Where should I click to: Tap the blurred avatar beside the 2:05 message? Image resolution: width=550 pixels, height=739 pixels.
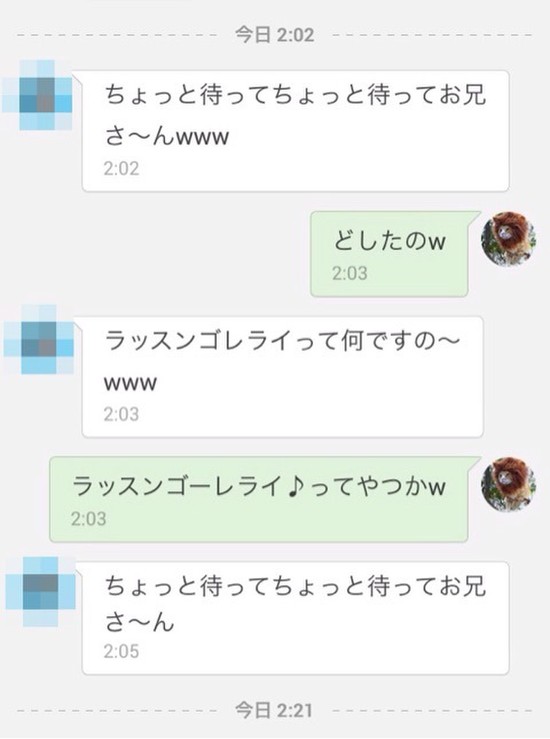point(41,591)
